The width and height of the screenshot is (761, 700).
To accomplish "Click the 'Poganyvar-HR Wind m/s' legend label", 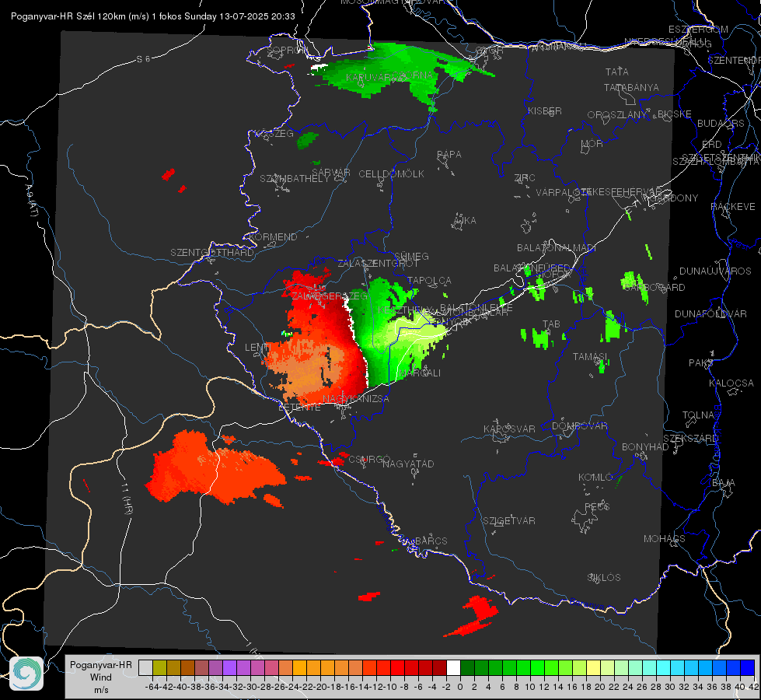I will [x=101, y=677].
